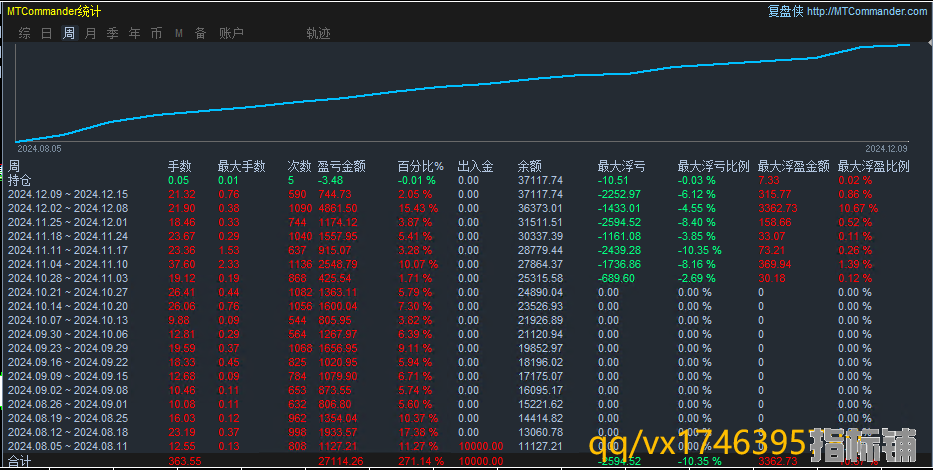Viewport: 933px width, 470px height.
Task: Select the M tab
Action: [178, 33]
